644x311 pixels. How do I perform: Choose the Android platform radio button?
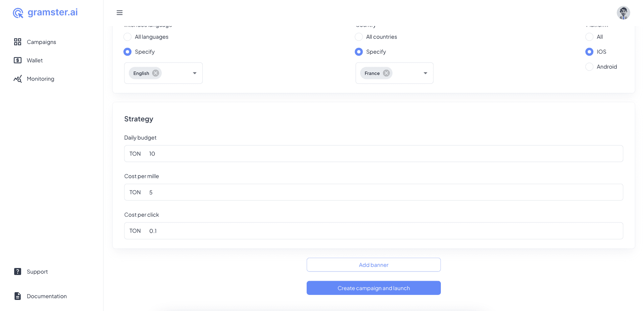589,67
